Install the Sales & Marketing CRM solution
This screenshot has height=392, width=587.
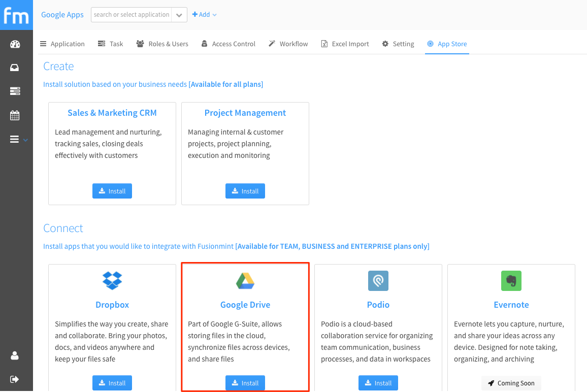[x=112, y=191]
